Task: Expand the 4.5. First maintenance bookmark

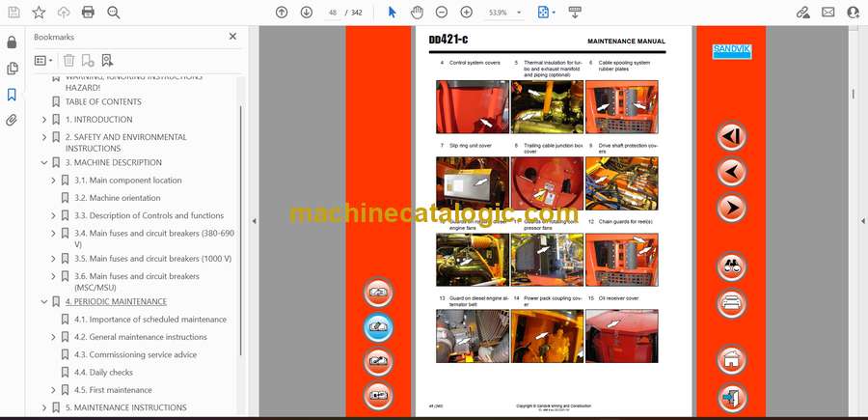Action: (53, 390)
